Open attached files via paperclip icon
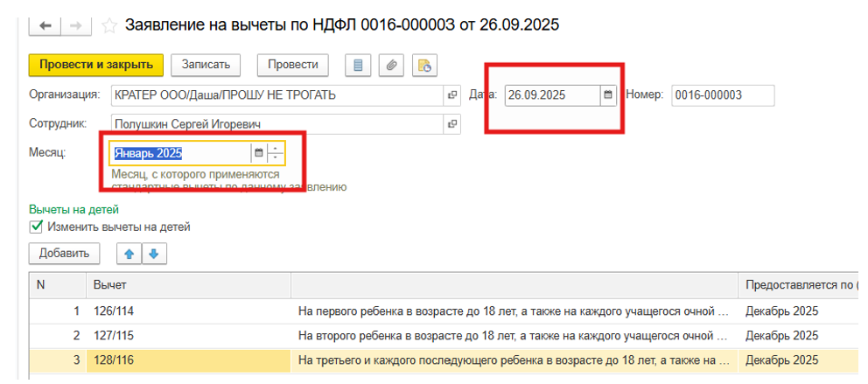 (392, 65)
